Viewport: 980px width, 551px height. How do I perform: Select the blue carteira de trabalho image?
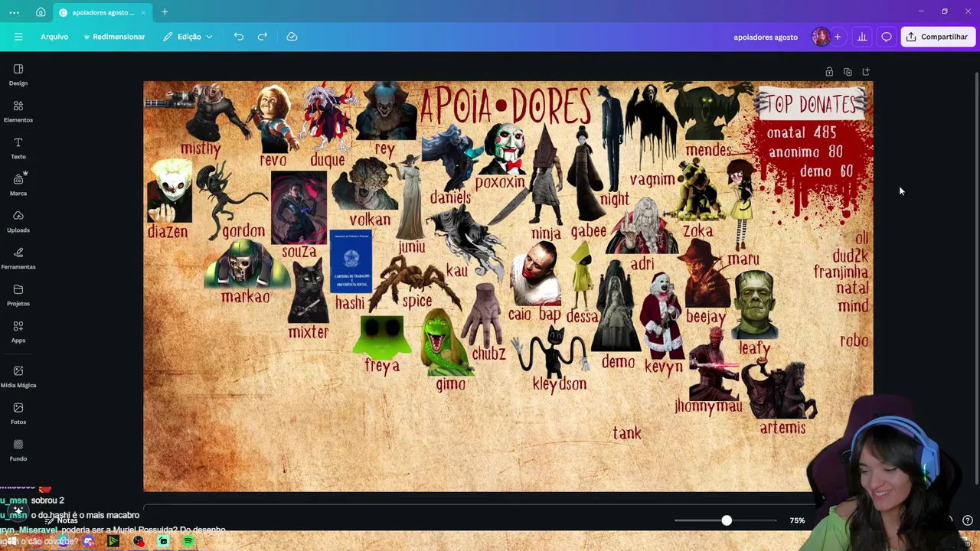point(351,262)
